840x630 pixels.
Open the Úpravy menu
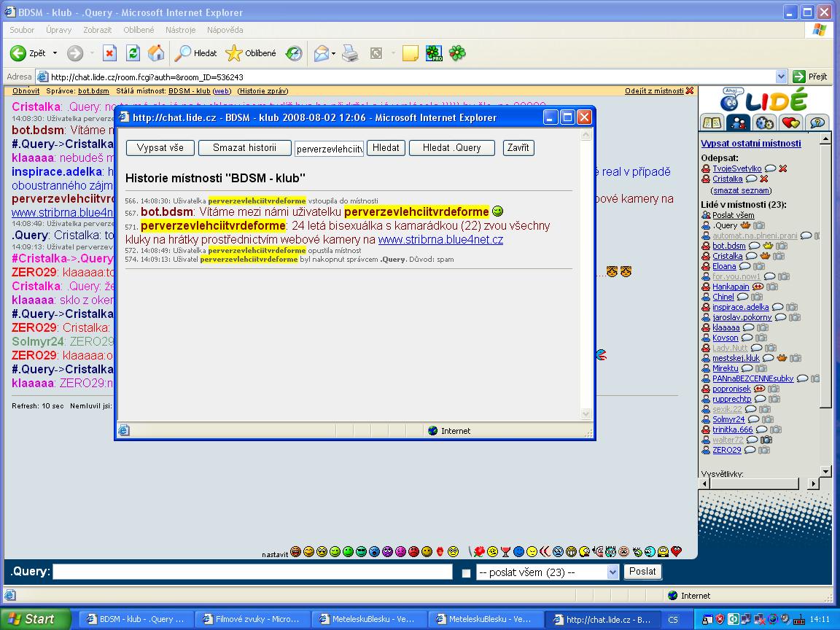(59, 30)
